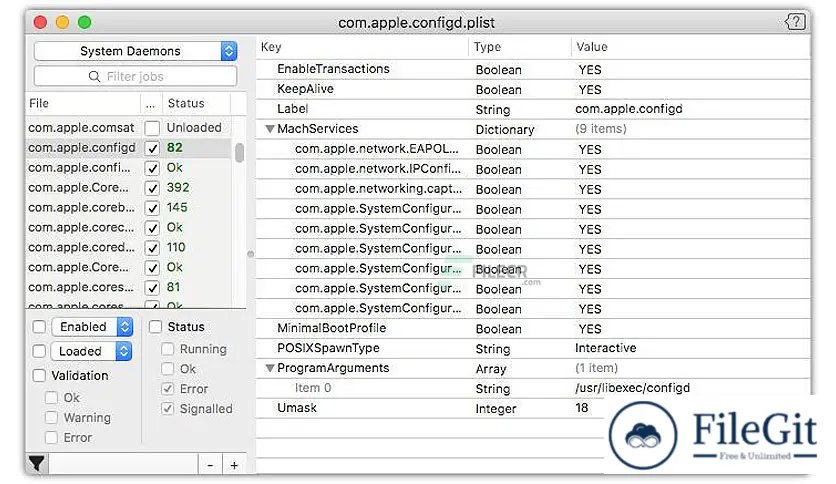Click the filter funnel icon
Viewport: 836px width, 484px height.
click(x=37, y=464)
